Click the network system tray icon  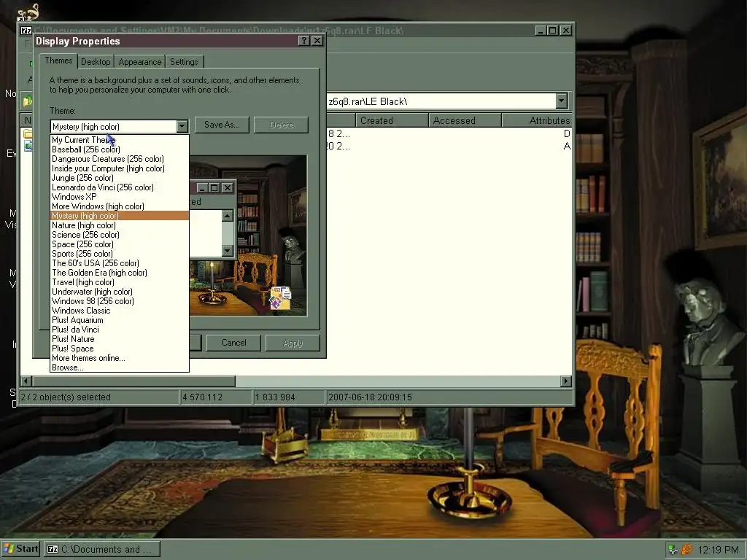673,550
